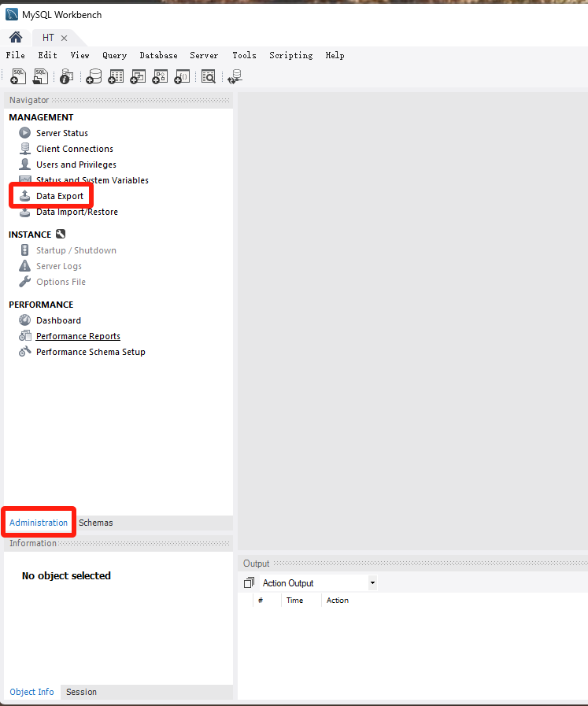
Task: Open the Query menu
Action: pos(114,55)
